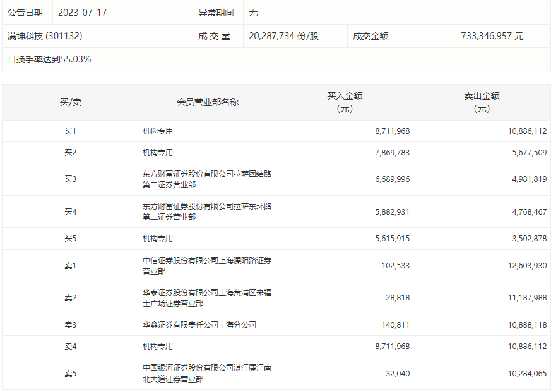Image resolution: width=551 pixels, height=392 pixels.
Task: Select the 卖3 row label
Action: (70, 325)
